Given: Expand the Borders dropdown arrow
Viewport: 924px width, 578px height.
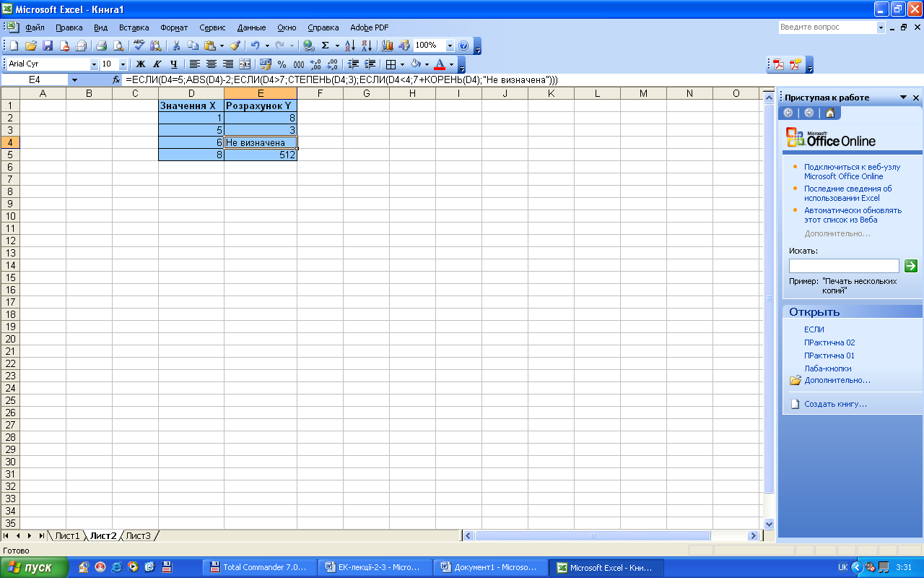Looking at the screenshot, I should click(x=402, y=64).
